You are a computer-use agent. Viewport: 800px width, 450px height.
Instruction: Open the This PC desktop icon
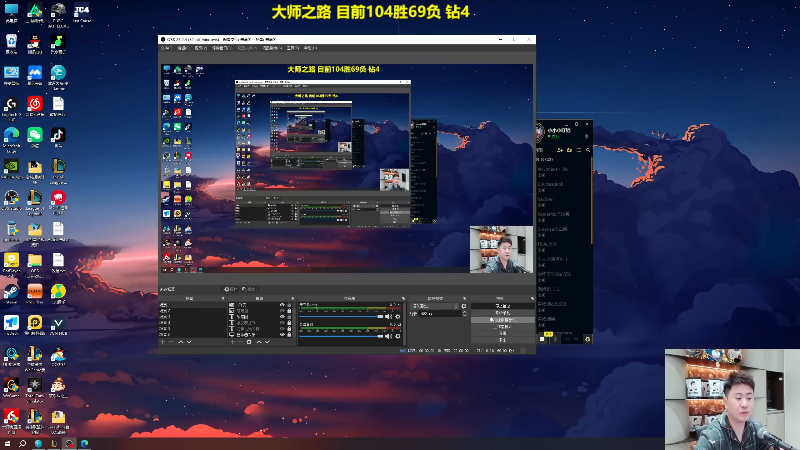coord(11,10)
